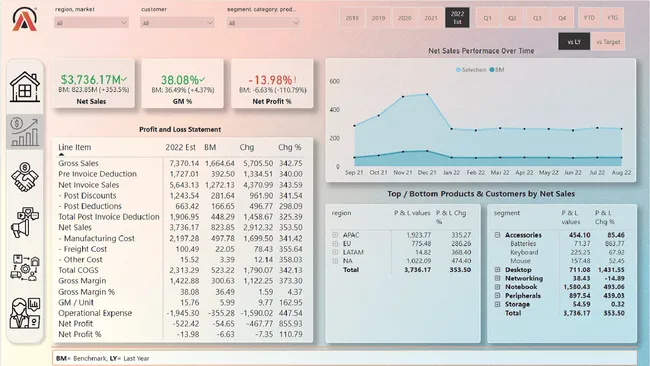Click the red alert mark on Net Profit % card
Image resolution: width=650 pixels, height=366 pixels.
[x=295, y=80]
